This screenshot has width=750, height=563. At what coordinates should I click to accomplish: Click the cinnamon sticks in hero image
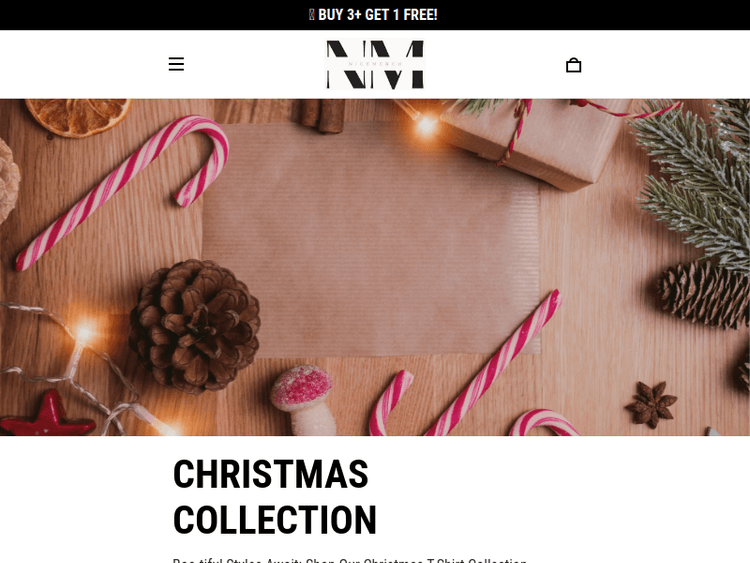point(323,115)
